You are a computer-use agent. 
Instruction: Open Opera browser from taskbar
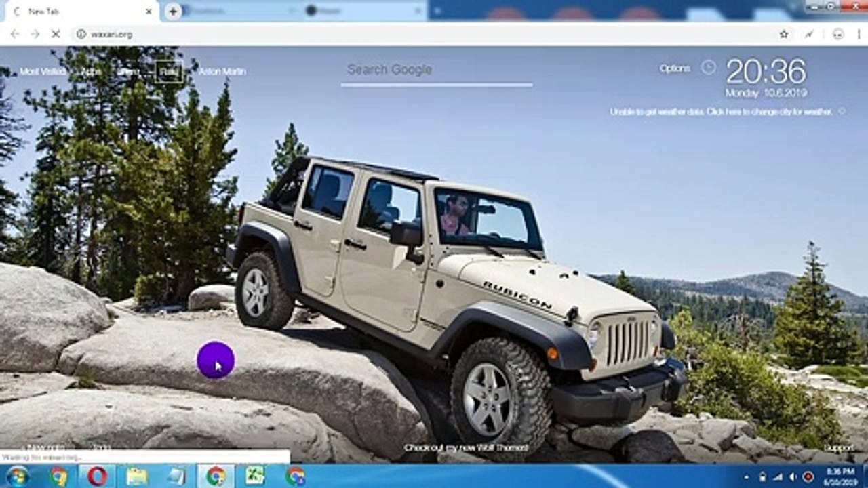[x=98, y=476]
